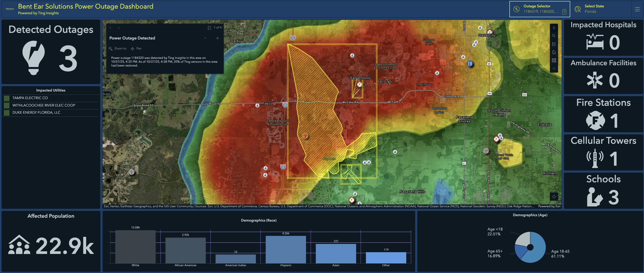This screenshot has width=644, height=273.
Task: Click the Detected Outages lightbulb icon
Action: (33, 58)
